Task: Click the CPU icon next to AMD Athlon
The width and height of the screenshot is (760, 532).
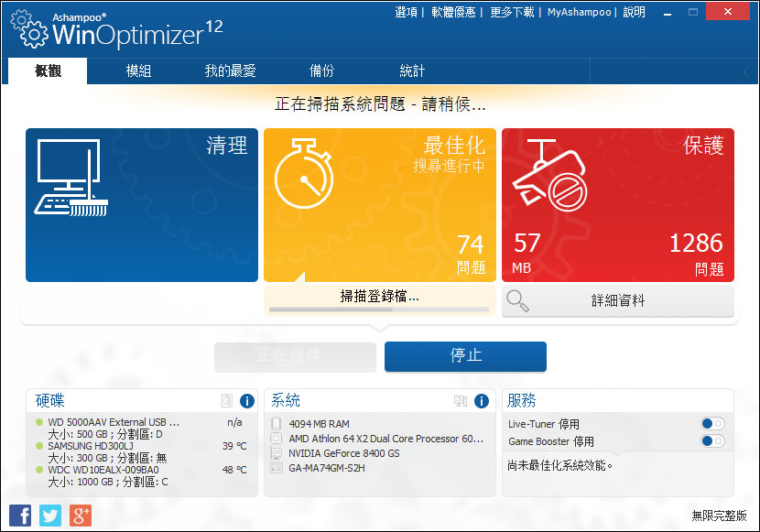Action: point(276,439)
